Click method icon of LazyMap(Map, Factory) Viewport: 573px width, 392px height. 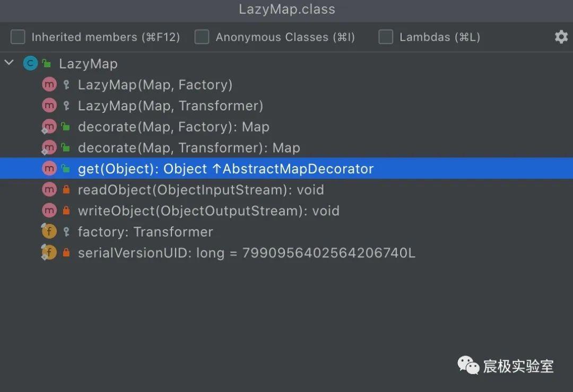tap(49, 85)
